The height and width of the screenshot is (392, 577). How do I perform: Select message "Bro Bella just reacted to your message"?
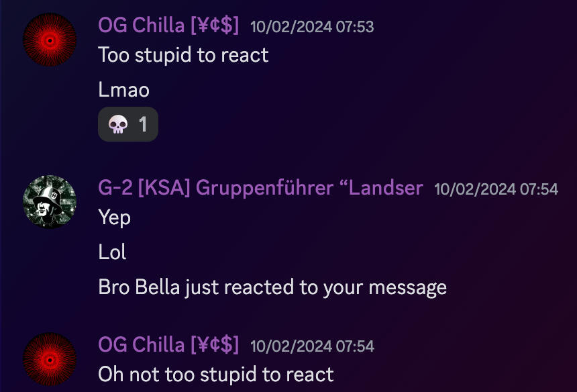(x=272, y=287)
